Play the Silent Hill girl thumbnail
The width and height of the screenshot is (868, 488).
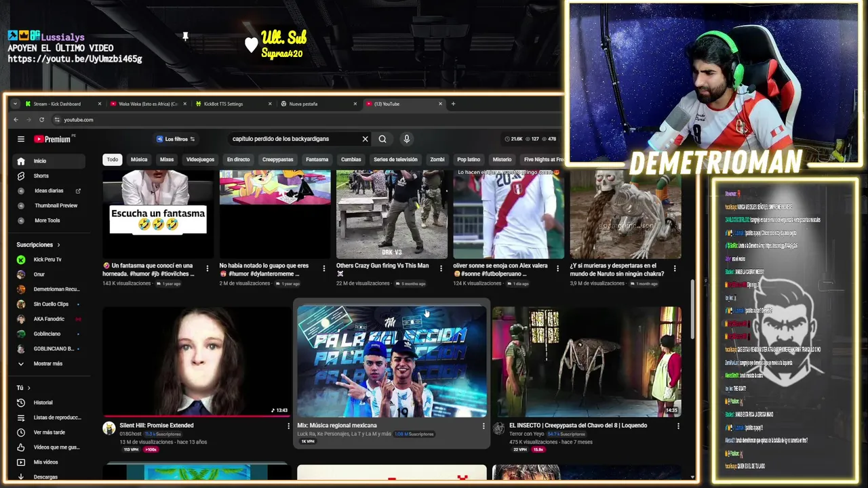click(x=197, y=361)
